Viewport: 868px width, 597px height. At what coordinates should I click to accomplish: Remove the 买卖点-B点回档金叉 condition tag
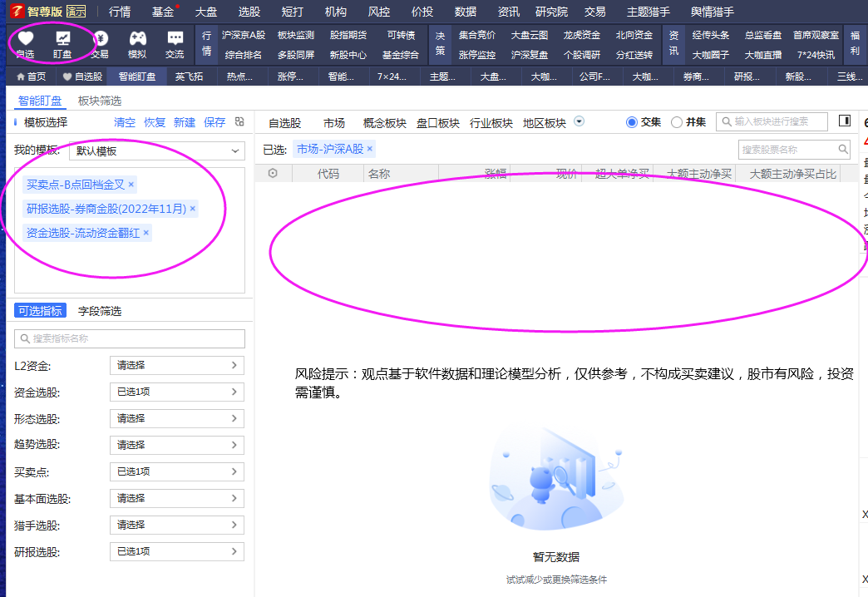131,185
